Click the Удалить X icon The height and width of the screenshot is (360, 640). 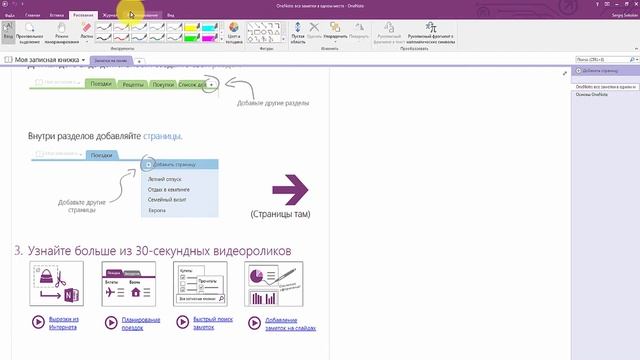(314, 28)
